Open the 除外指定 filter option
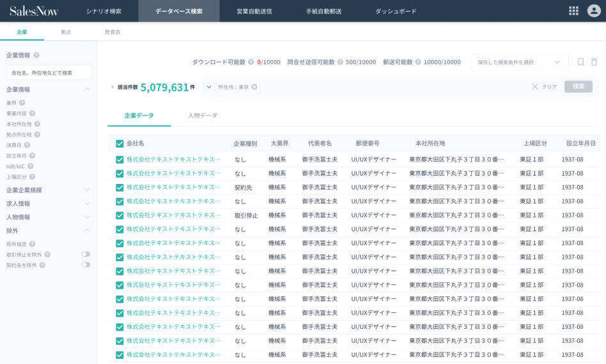 [16, 244]
